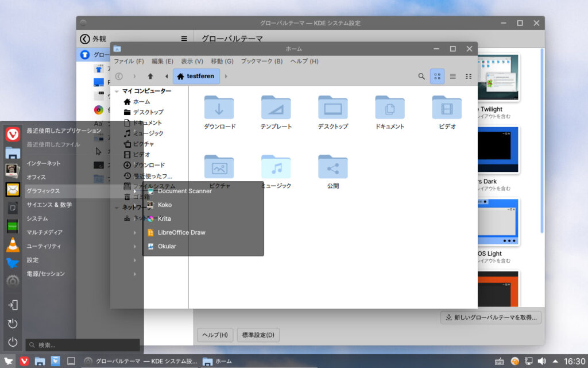Open the ドキュメント folder icon

[390, 108]
